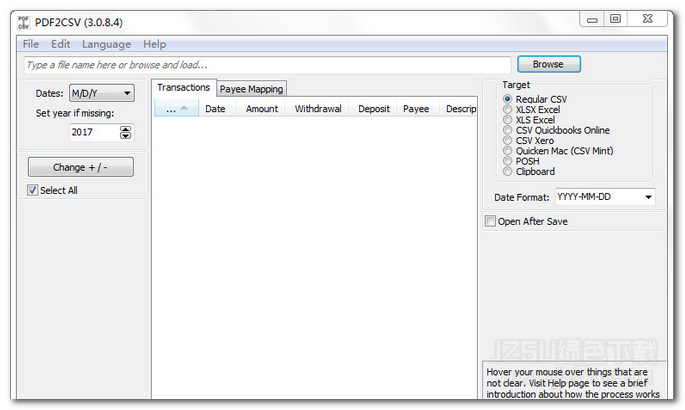Sort by the '...' column header
This screenshot has width=685, height=410.
click(x=176, y=109)
